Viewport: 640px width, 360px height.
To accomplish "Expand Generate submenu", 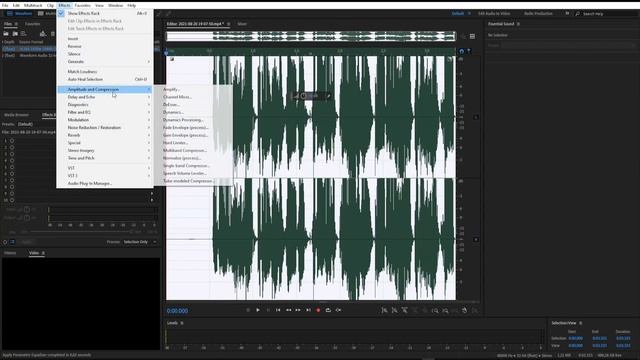I will click(x=105, y=62).
